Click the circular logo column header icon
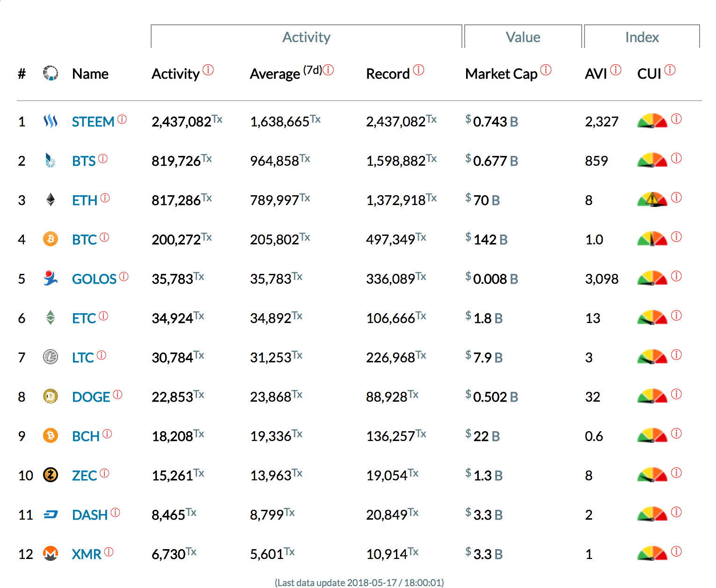The image size is (716, 588). pos(51,73)
